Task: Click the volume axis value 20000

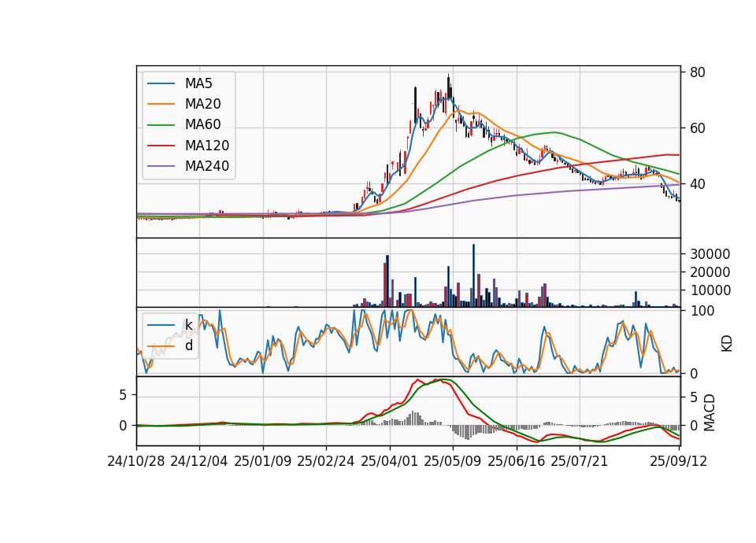Action: pyautogui.click(x=710, y=273)
